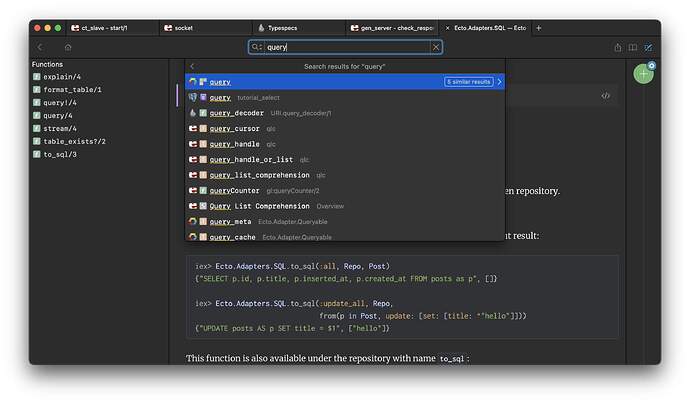Jump to to_sql/3 in Functions list

[60, 154]
